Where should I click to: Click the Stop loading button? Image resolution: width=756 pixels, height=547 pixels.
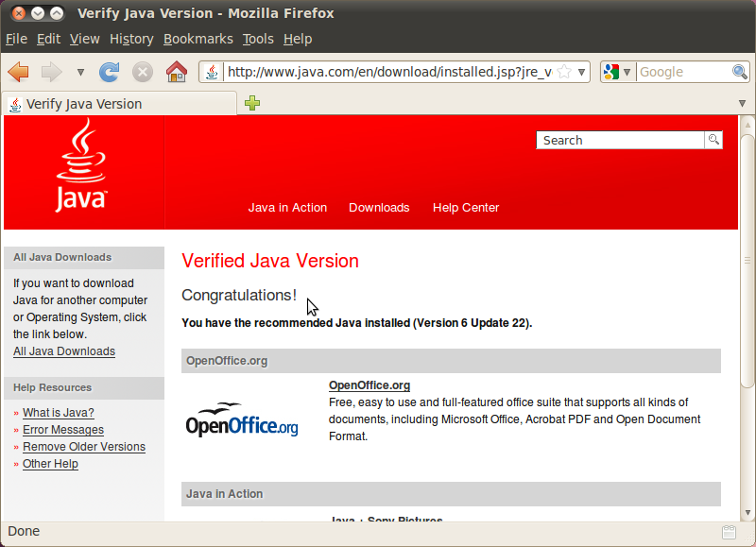point(143,73)
